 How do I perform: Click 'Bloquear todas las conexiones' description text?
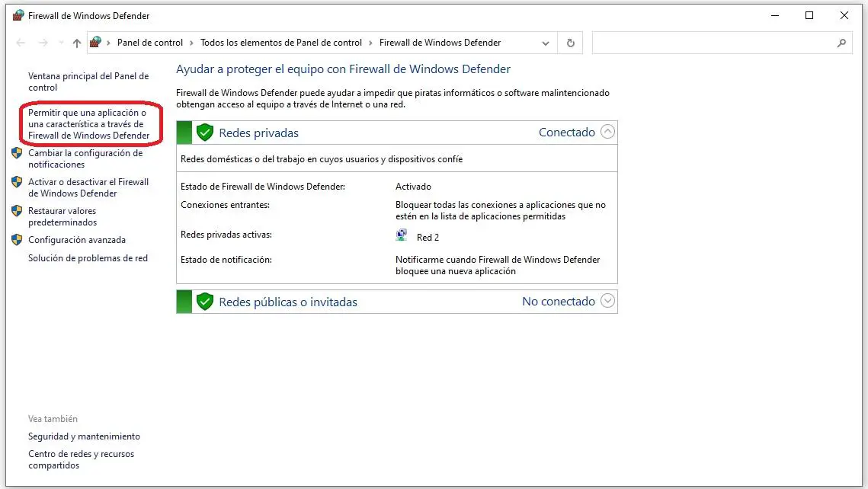pyautogui.click(x=501, y=210)
